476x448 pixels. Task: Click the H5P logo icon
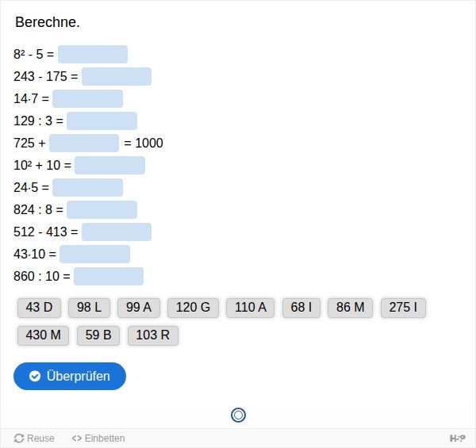(x=457, y=438)
